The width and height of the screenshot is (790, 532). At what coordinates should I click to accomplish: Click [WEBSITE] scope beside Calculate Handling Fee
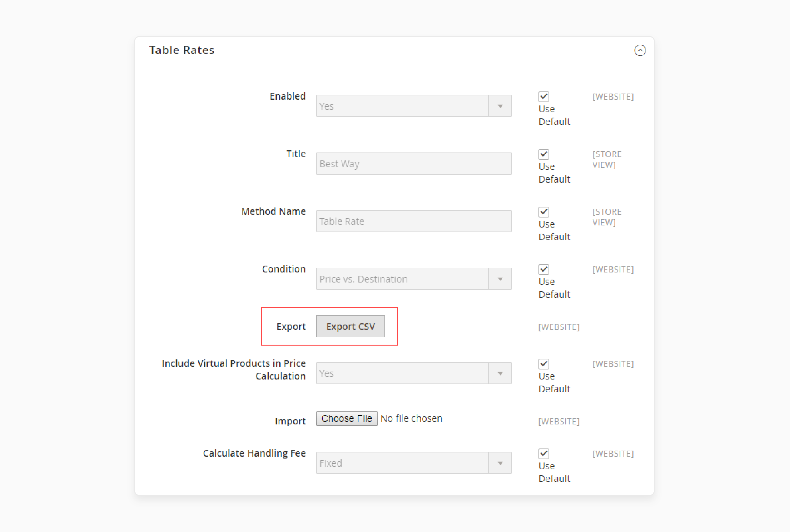point(613,454)
